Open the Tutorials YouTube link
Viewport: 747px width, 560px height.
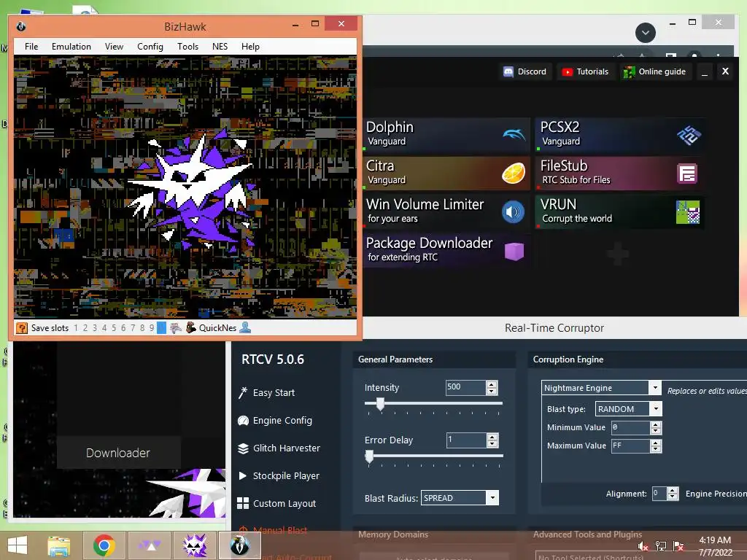[x=586, y=71]
